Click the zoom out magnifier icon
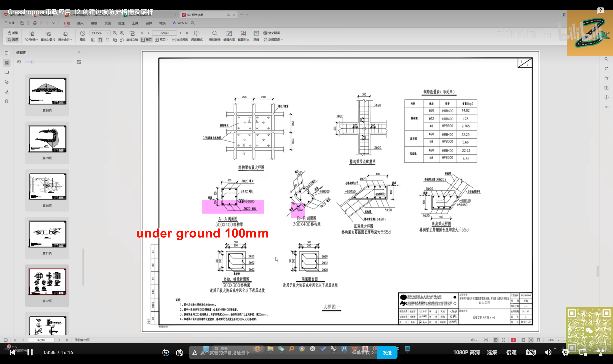Screen dimensions: 613x364 point(115,33)
